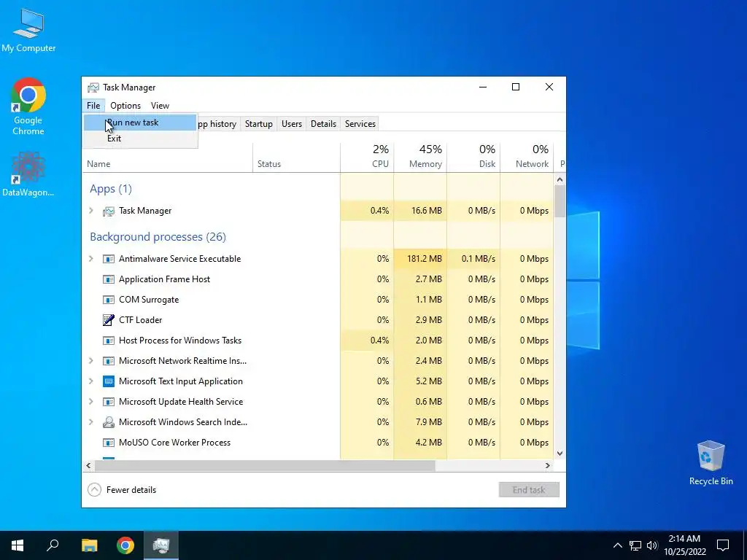
Task: Sort processes by Memory column
Action: click(x=421, y=157)
